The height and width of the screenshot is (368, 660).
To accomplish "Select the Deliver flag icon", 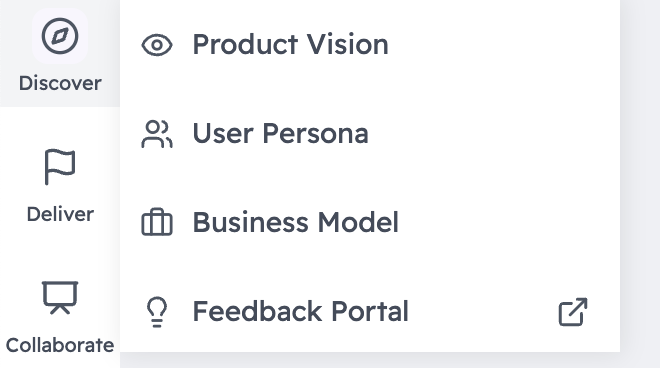I will point(60,167).
